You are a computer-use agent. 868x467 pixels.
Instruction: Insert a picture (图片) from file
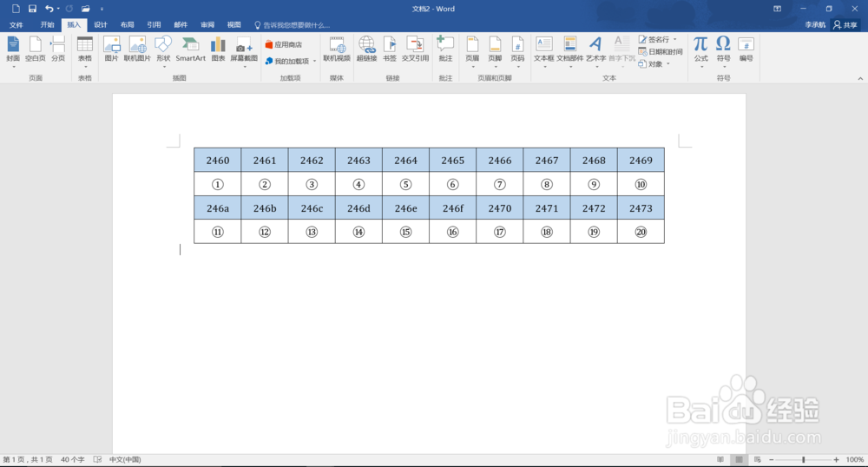111,49
